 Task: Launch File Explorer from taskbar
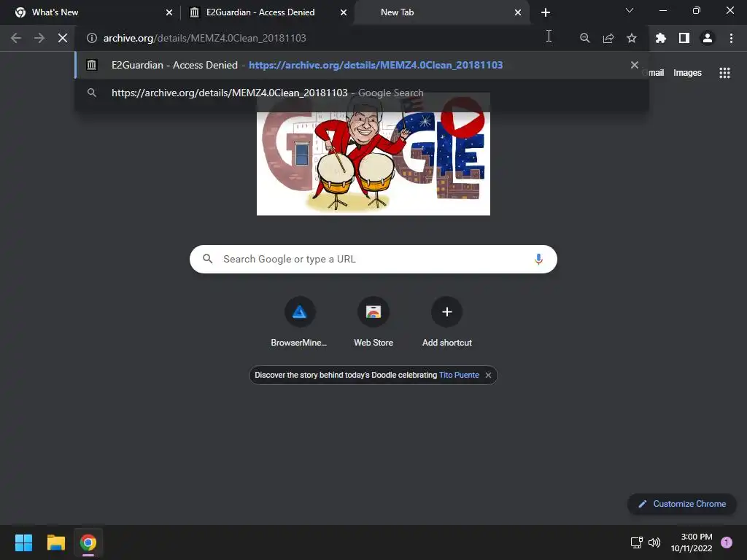[x=55, y=542]
